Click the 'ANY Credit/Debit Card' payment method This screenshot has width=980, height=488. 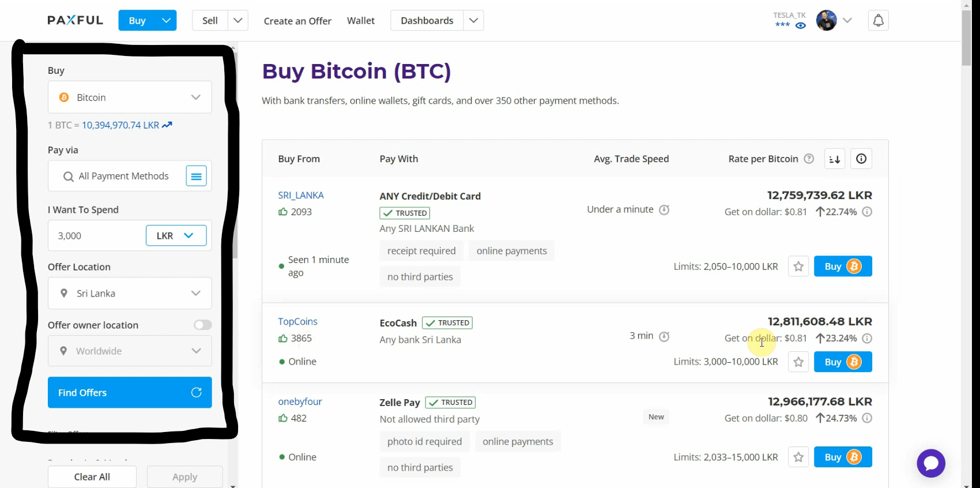(x=430, y=196)
